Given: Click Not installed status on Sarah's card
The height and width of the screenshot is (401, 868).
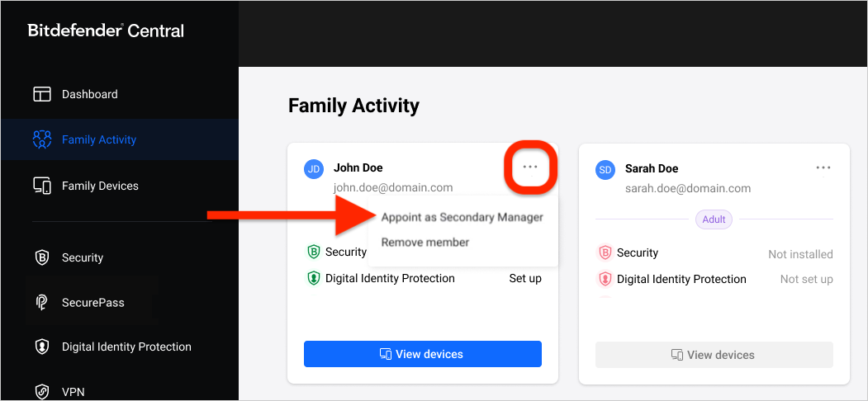Looking at the screenshot, I should (x=800, y=254).
